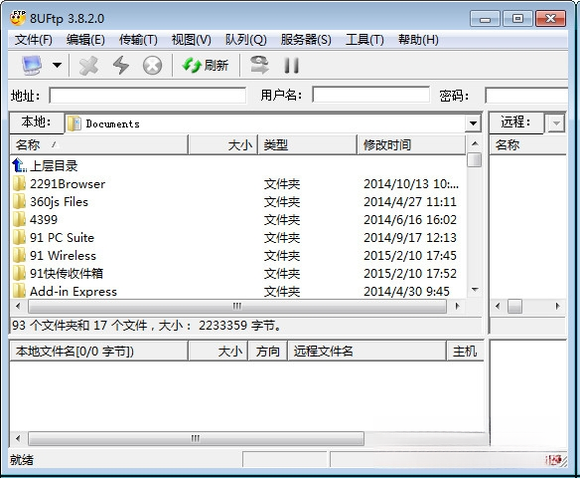Open the site manager dropdown arrow
This screenshot has width=580, height=478.
(x=57, y=65)
